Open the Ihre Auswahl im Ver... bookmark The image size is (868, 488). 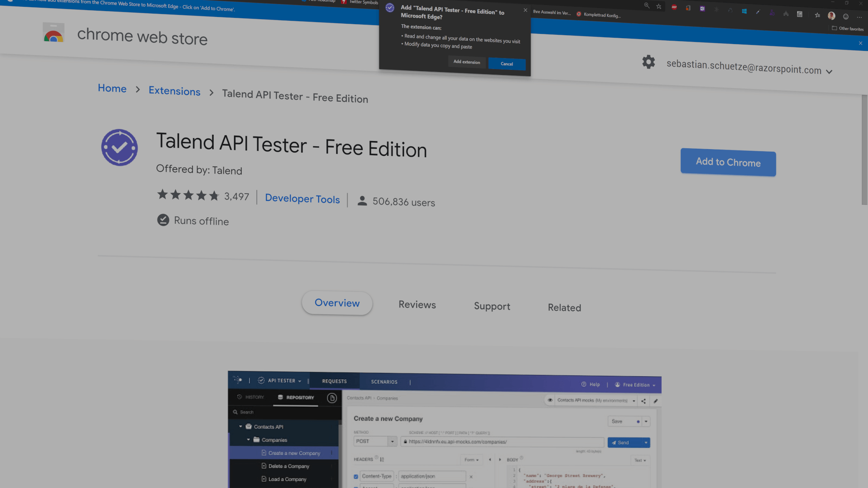tap(552, 13)
